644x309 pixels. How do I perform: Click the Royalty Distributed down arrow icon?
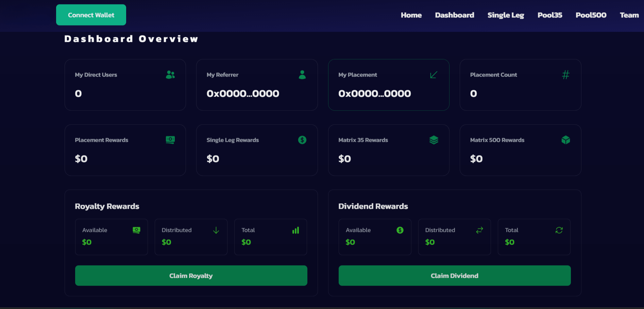216,230
